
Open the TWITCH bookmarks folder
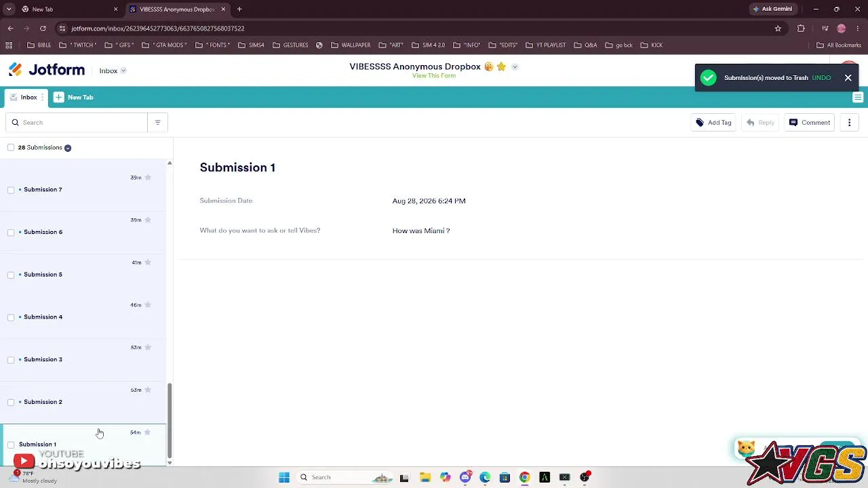pyautogui.click(x=78, y=45)
